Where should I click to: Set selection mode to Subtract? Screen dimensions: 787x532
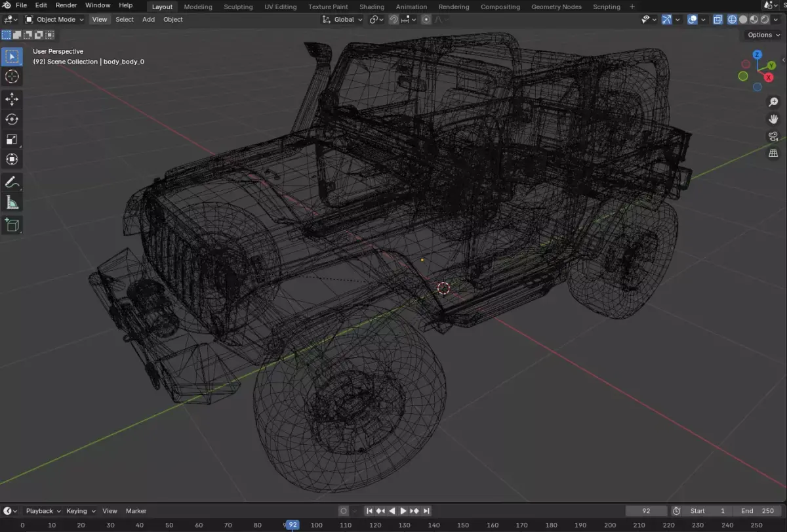click(x=28, y=35)
